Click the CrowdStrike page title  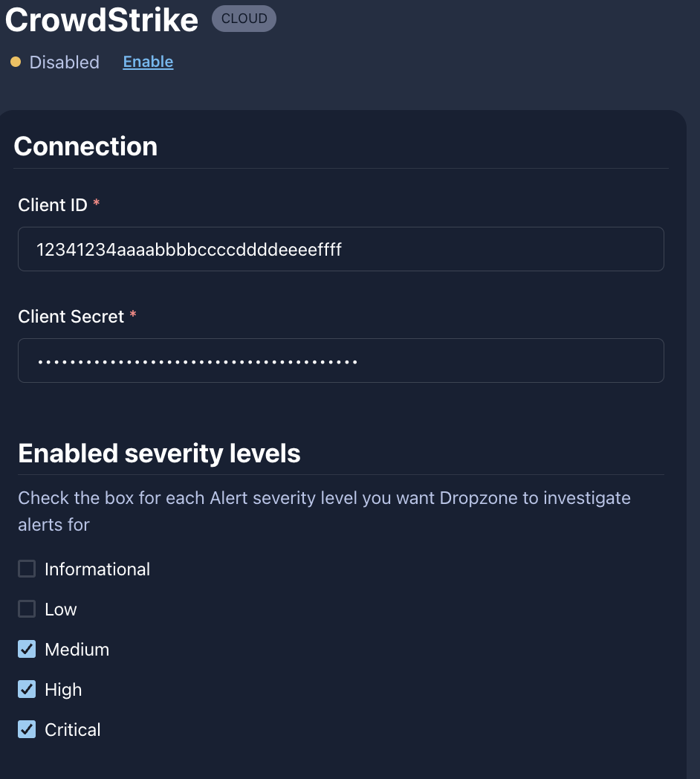tap(102, 21)
